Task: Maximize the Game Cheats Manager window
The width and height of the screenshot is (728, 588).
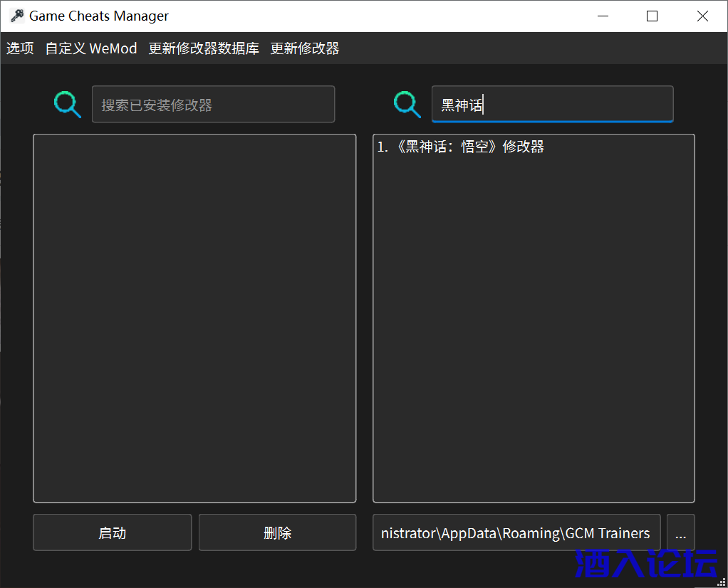Action: click(652, 16)
